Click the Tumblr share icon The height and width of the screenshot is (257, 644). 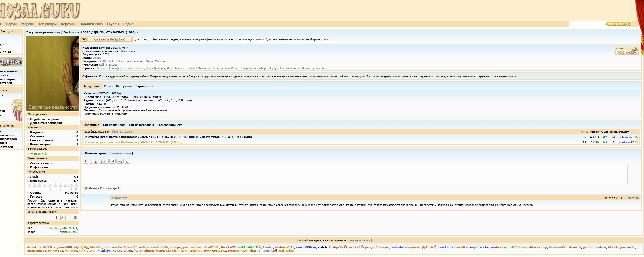point(56,217)
